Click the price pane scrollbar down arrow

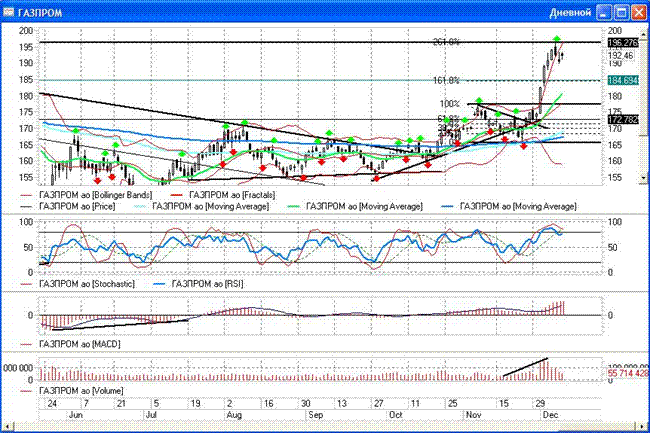click(644, 178)
